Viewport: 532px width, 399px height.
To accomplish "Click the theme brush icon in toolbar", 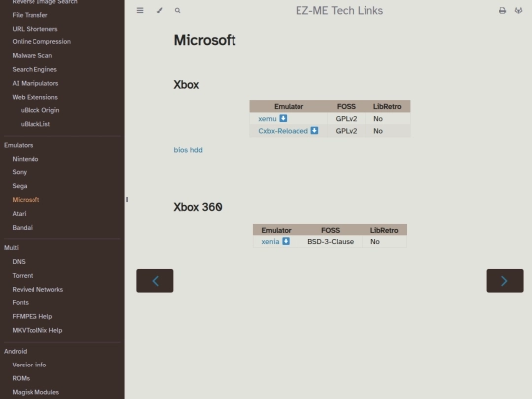I will 160,10.
